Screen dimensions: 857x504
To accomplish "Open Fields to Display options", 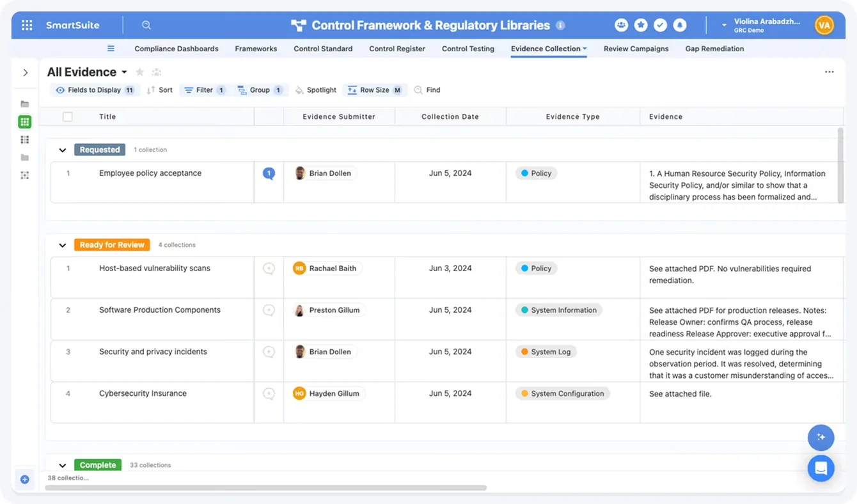I will pyautogui.click(x=95, y=90).
